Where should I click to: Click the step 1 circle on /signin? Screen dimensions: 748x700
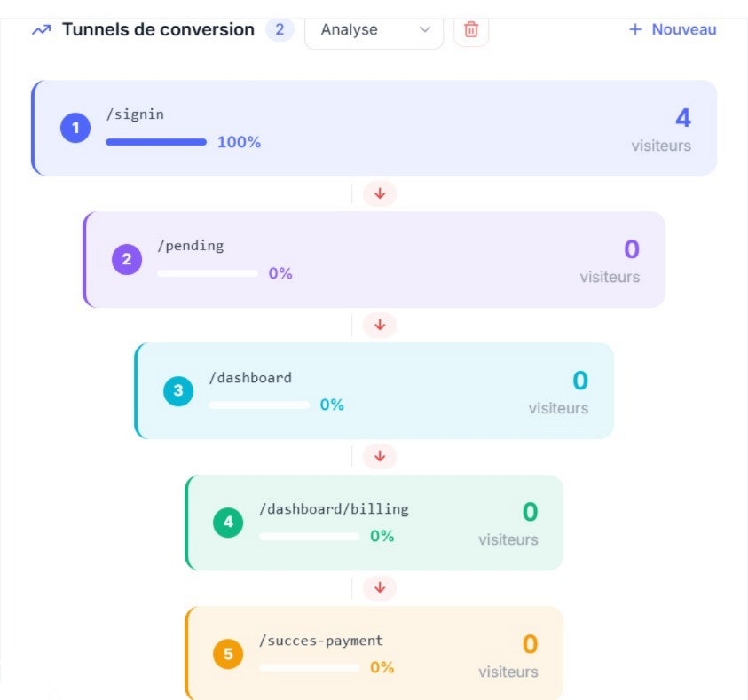[x=75, y=127]
